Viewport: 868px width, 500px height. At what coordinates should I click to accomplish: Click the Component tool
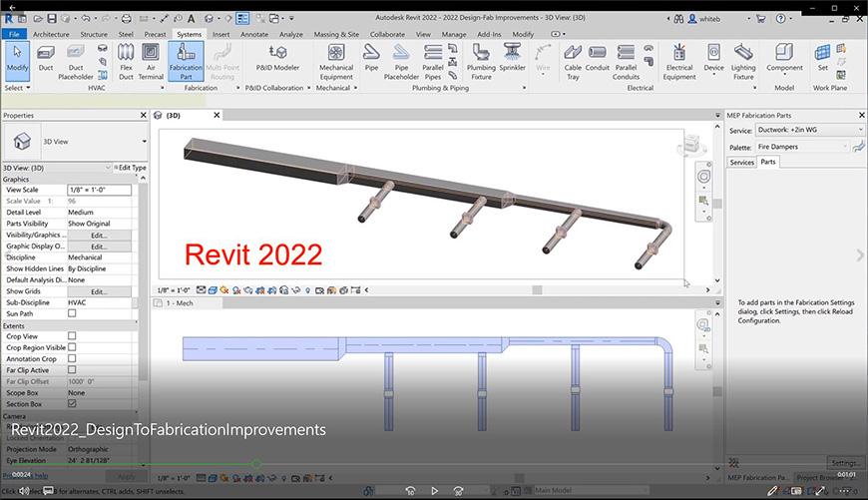coord(784,59)
